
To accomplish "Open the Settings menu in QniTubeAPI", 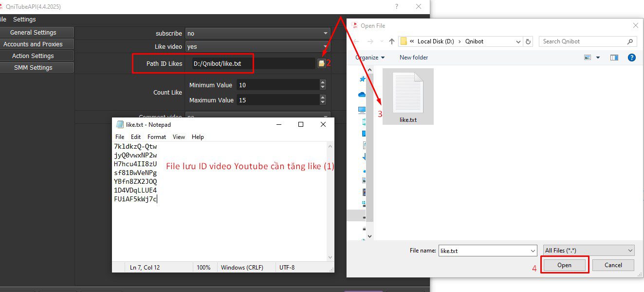I will coord(24,19).
